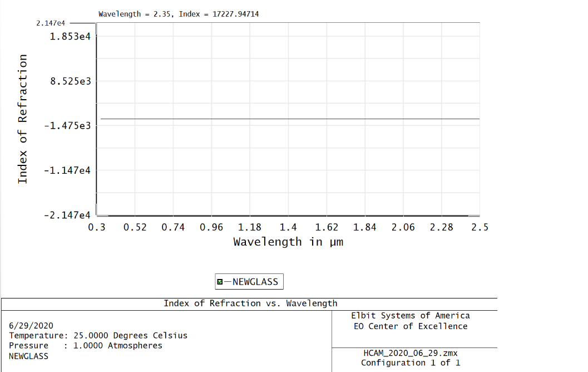The height and width of the screenshot is (372, 588).
Task: Click the 2.5 x-axis tick label
Action: (480, 227)
